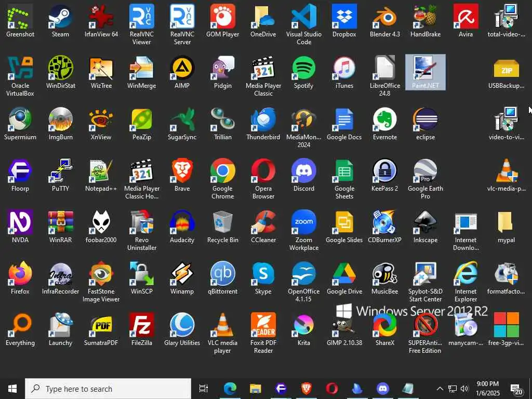The image size is (532, 399).
Task: Click the taskbar search box
Action: click(x=108, y=389)
